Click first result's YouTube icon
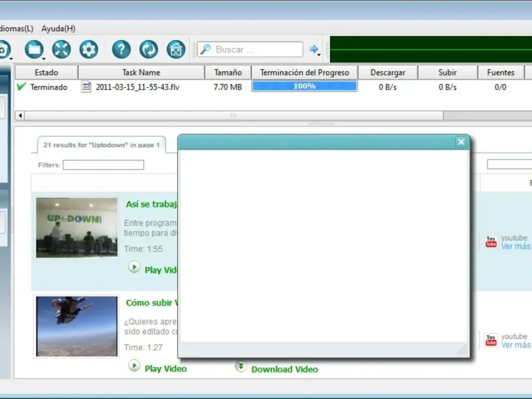This screenshot has height=399, width=532. (x=491, y=242)
